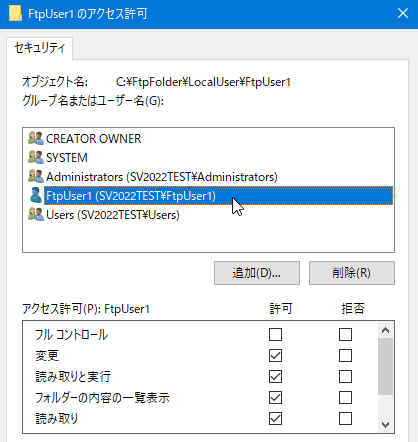Viewport: 418px width, 442px height.
Task: Click the Administrators group icon
Action: pyautogui.click(x=36, y=176)
